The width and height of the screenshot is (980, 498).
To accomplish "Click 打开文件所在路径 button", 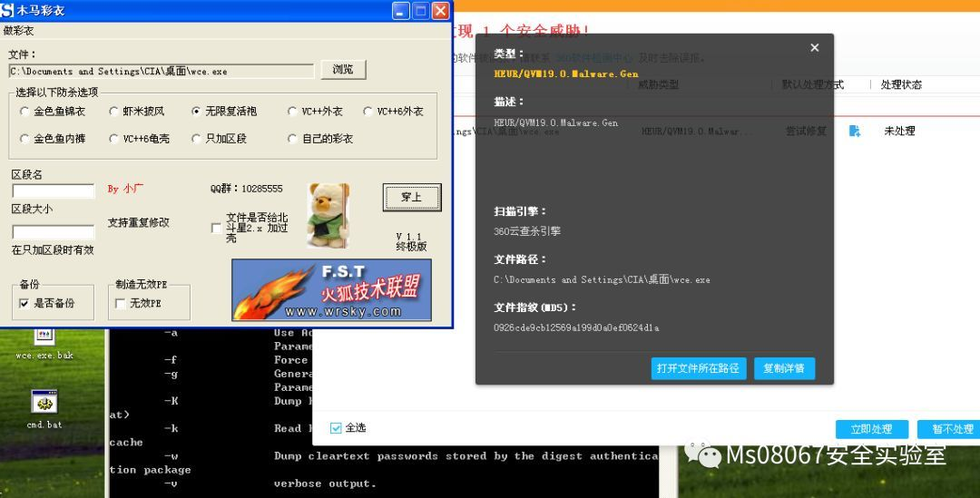I will 698,368.
